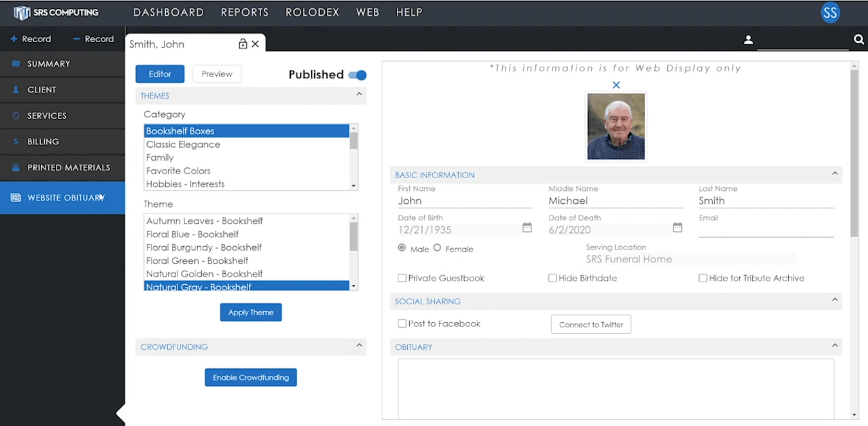Open the Web menu
The height and width of the screenshot is (426, 868).
368,13
